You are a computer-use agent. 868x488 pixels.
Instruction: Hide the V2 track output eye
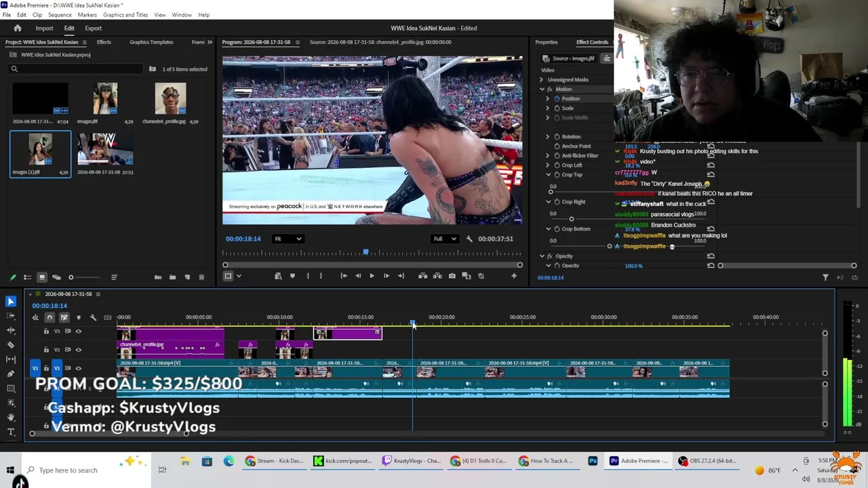click(x=79, y=350)
